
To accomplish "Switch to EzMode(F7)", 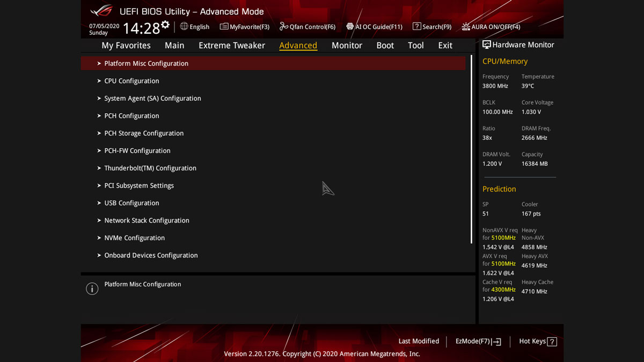I will (478, 342).
